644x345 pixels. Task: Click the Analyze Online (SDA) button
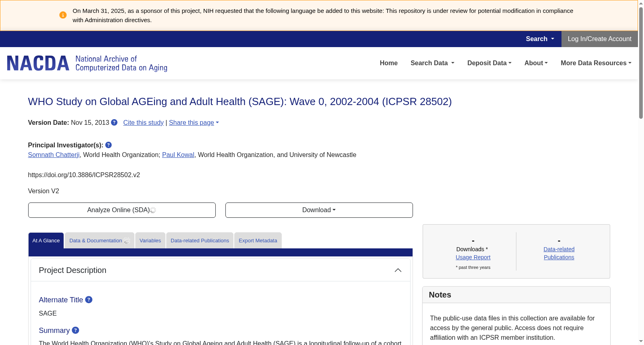coord(122,210)
